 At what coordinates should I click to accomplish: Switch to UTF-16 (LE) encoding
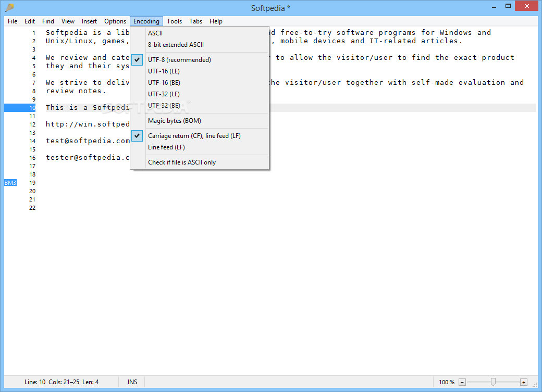pos(200,71)
